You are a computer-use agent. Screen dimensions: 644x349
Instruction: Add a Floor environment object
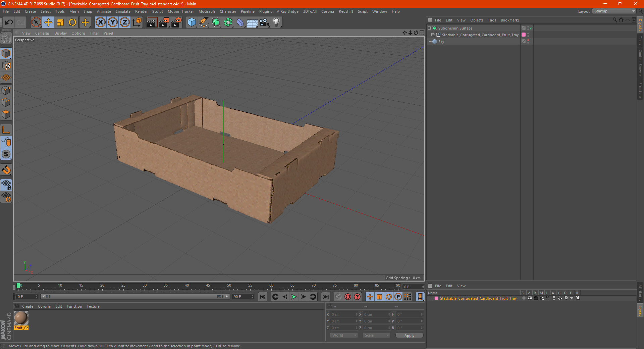(252, 22)
